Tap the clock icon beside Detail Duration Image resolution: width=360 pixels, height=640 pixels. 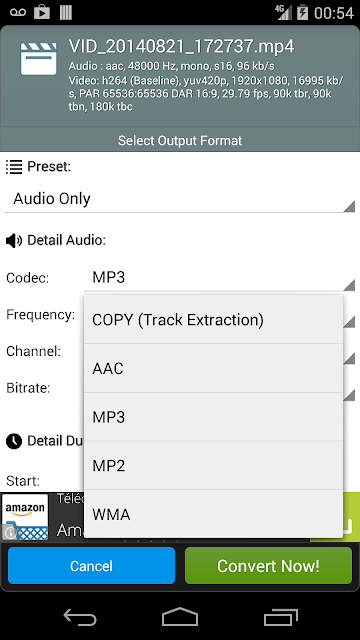[x=14, y=441]
